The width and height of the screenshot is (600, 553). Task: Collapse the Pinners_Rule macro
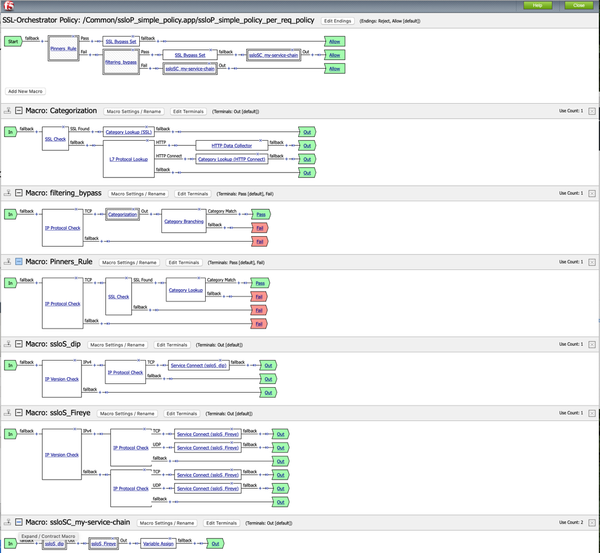point(19,262)
